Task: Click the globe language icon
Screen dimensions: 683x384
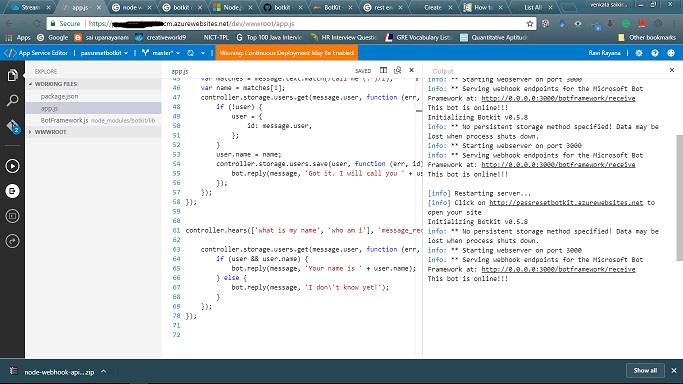Action: [x=671, y=53]
